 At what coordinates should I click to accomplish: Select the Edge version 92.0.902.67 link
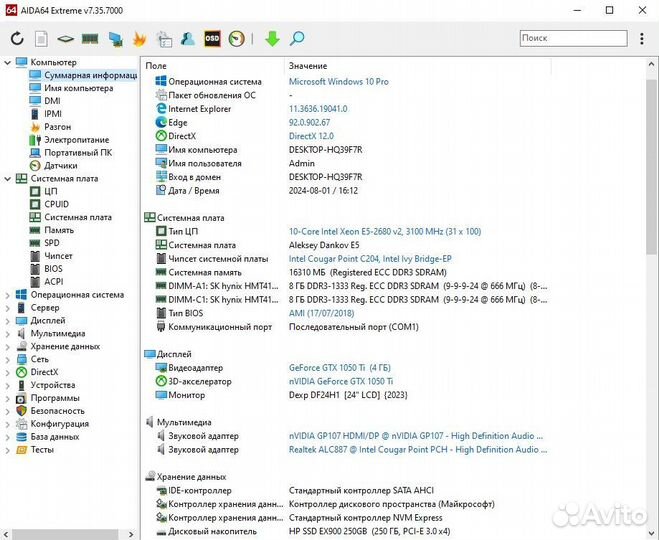click(x=309, y=123)
